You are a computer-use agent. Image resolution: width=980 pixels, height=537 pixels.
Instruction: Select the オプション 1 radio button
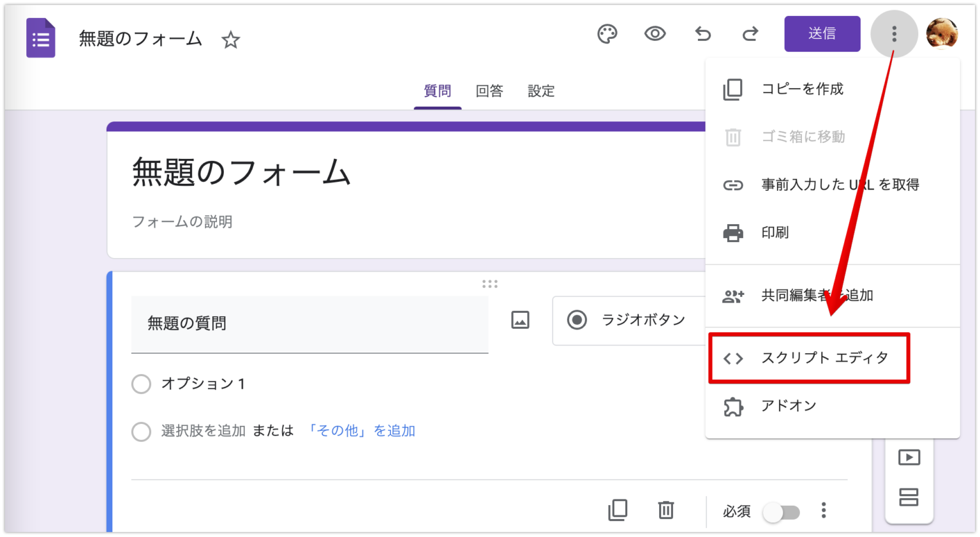(x=141, y=384)
